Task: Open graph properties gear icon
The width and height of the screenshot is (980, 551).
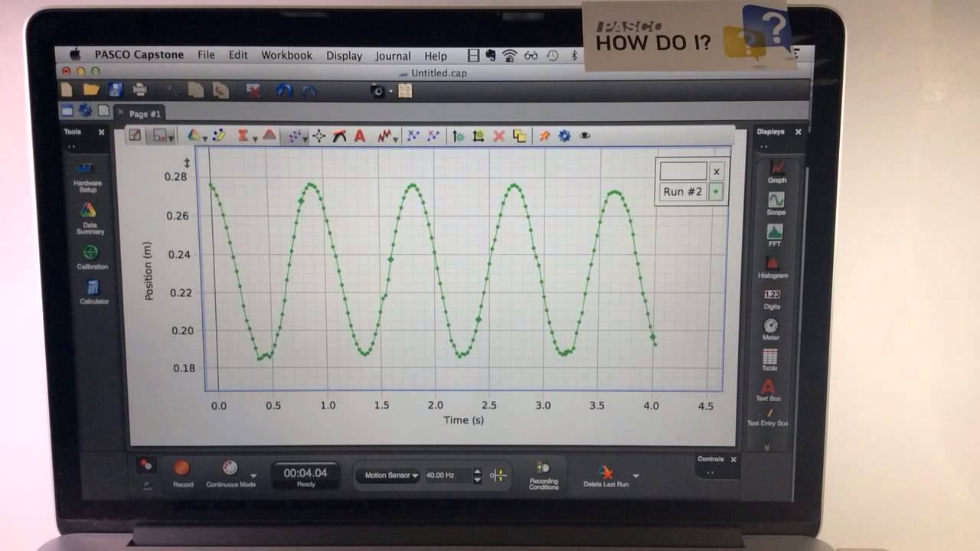Action: point(564,135)
